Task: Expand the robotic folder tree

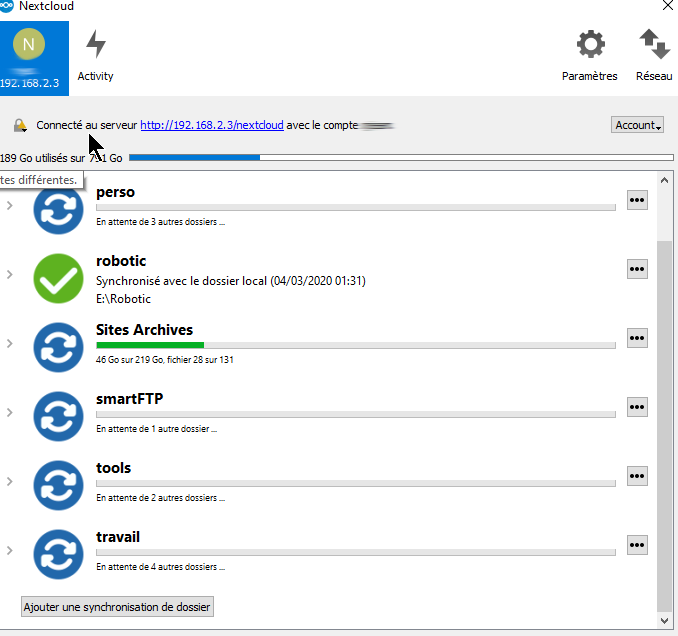Action: click(10, 274)
